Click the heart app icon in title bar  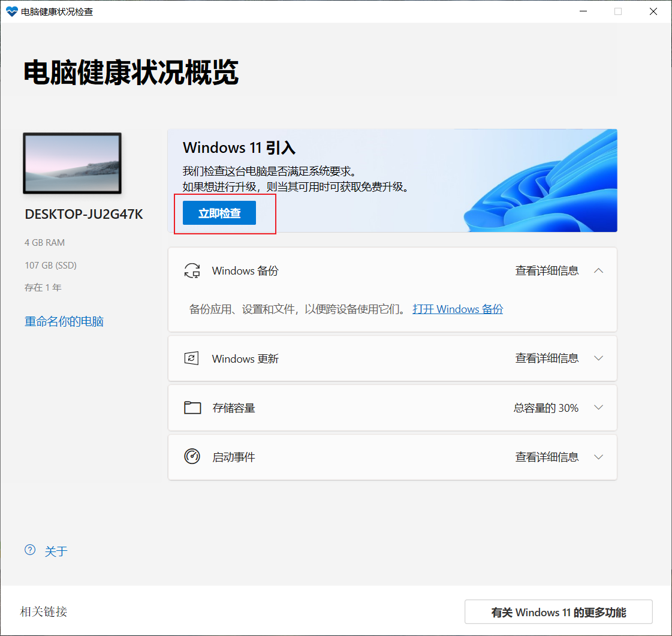(x=12, y=11)
